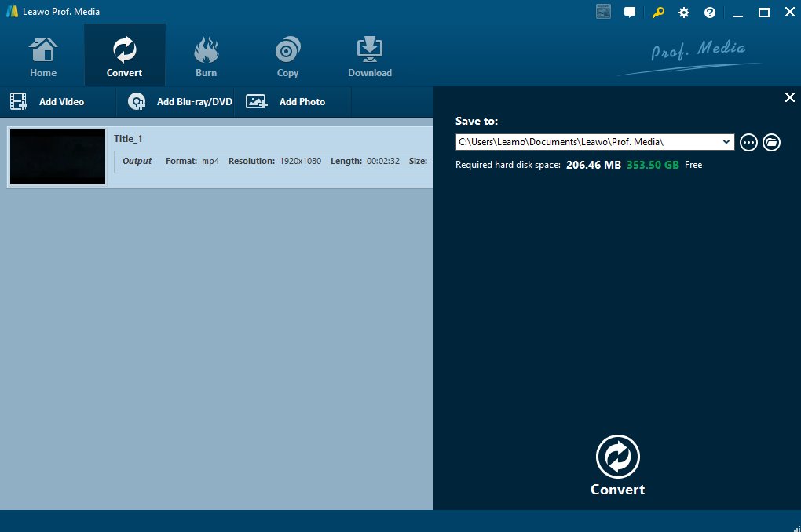Click Add Blu-ray/DVD in toolbar
The height and width of the screenshot is (532, 801).
click(181, 102)
